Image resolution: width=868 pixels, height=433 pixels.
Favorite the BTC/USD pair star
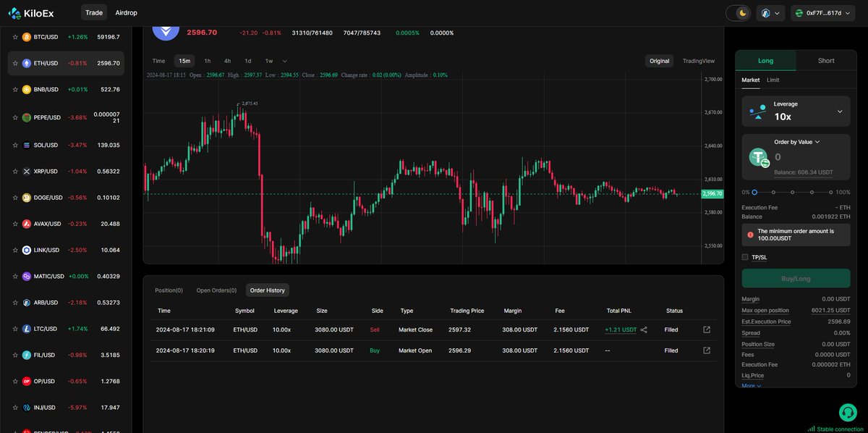15,37
